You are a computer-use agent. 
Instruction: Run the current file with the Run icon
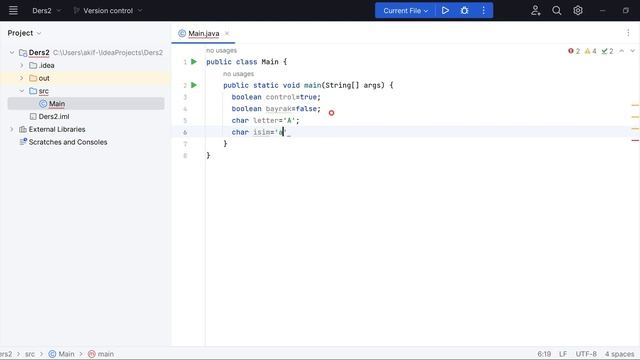(x=445, y=11)
